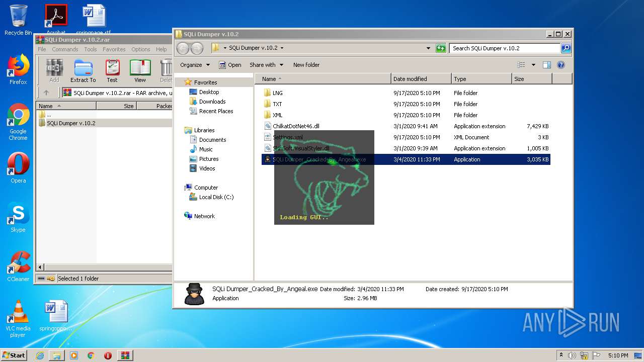Open Recycle Bin desktop icon

point(18,20)
